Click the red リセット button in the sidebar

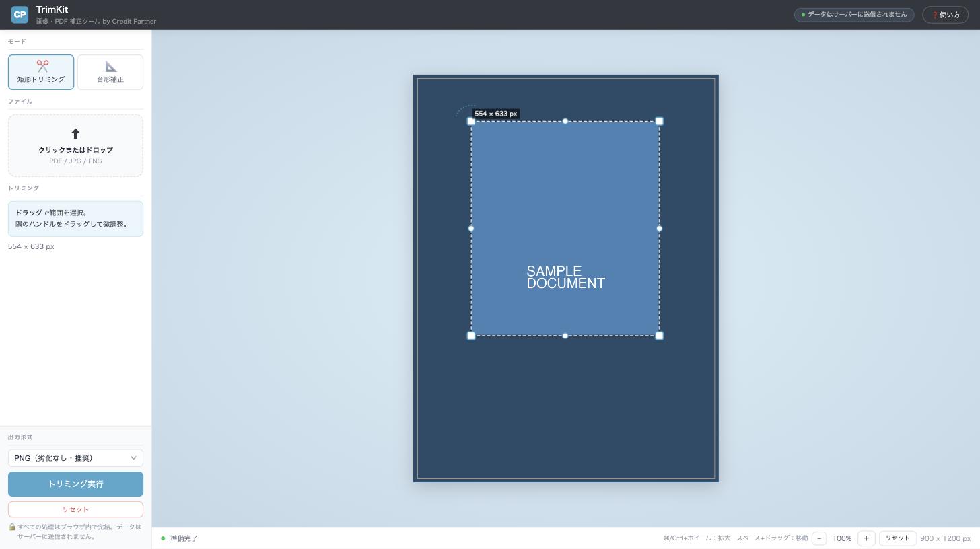[75, 509]
